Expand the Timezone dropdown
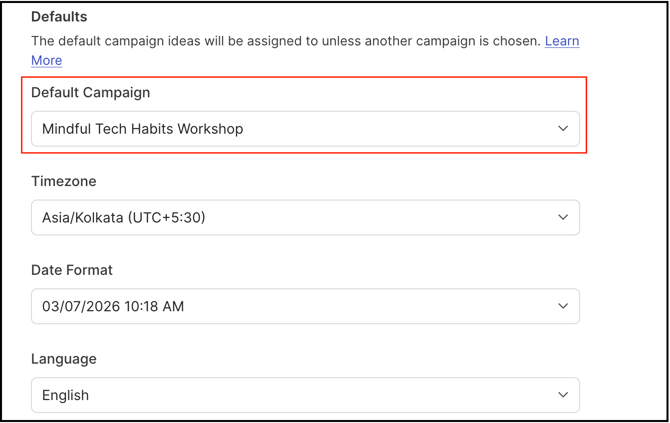Screen dimensions: 670x423 [x=305, y=218]
